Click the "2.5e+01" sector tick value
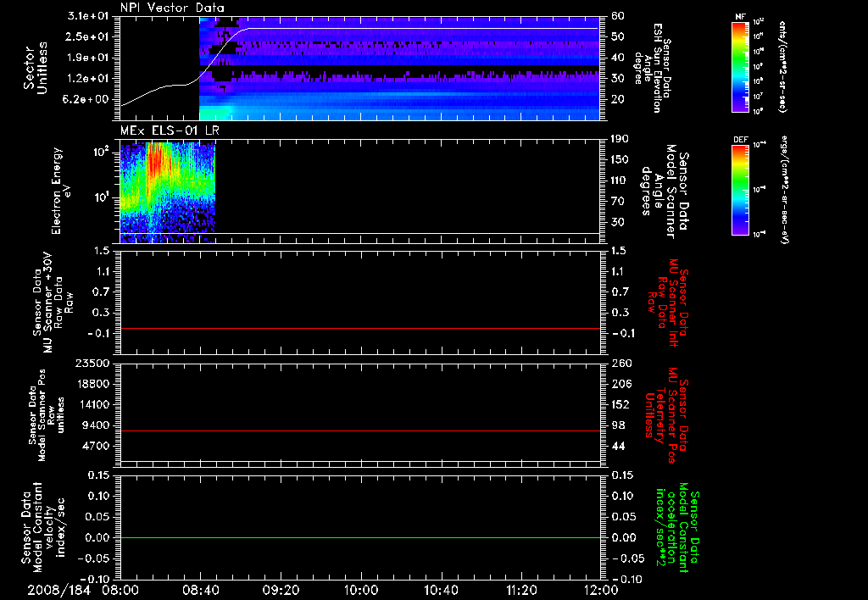Screen dimensions: 868x600 [x=88, y=36]
